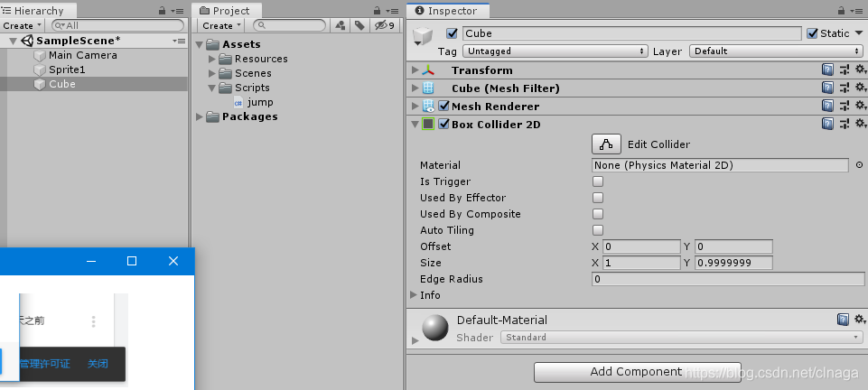Toggle the Static checkbox
Screen dimensions: 868x390
(812, 33)
